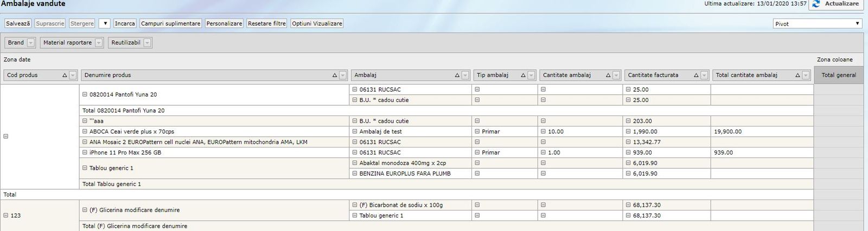Open the Material raportare filter dropdown
Viewport: 868px width, 231px height.
[x=98, y=43]
